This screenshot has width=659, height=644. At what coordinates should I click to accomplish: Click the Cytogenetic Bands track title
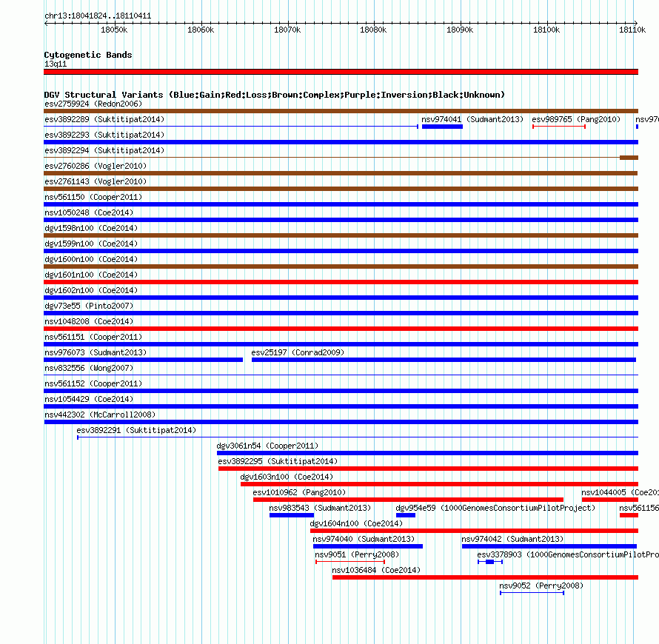(88, 55)
